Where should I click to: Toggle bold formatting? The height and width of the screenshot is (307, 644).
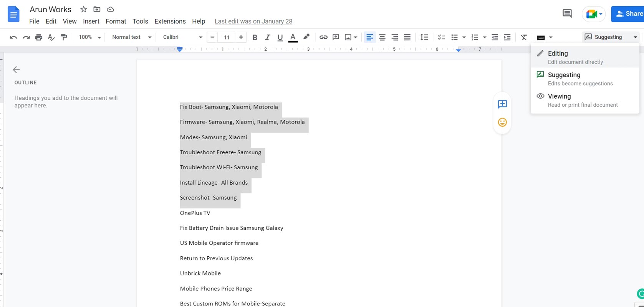pyautogui.click(x=255, y=37)
